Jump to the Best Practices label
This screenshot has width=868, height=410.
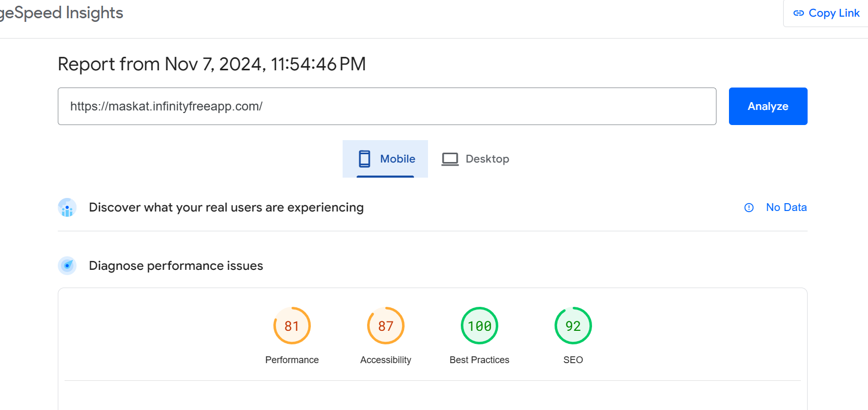coord(479,360)
